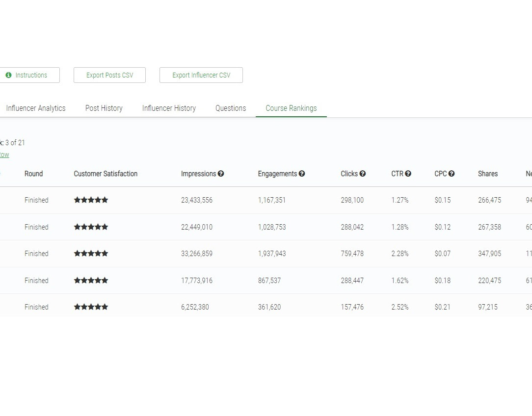Click the star rating in the 33,266,859 impressions row
The width and height of the screenshot is (532, 416).
tap(91, 254)
